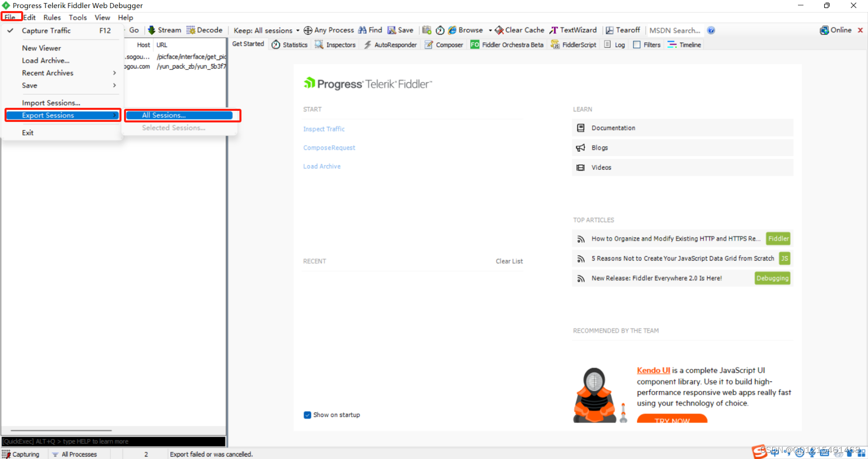Close the toolbar with red X
This screenshot has width=868, height=459.
click(860, 30)
